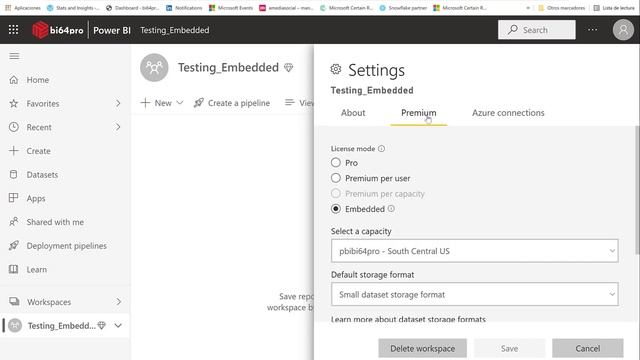
Task: Open the New dropdown menu
Action: coord(162,103)
